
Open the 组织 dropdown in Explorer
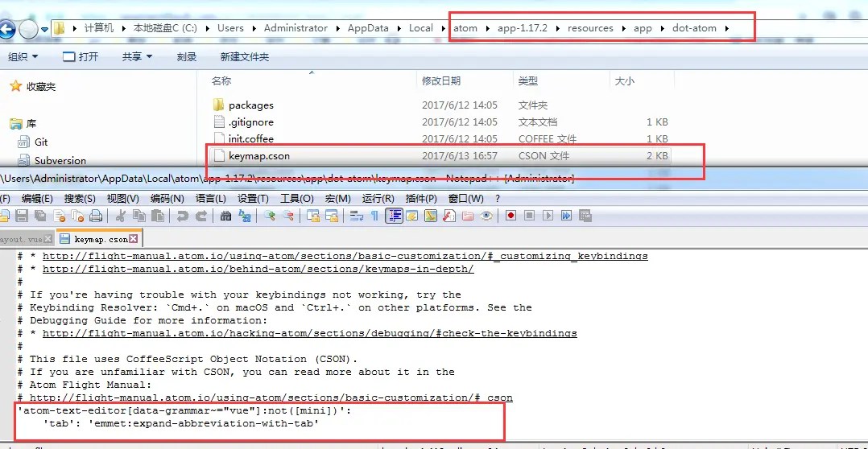[x=23, y=56]
